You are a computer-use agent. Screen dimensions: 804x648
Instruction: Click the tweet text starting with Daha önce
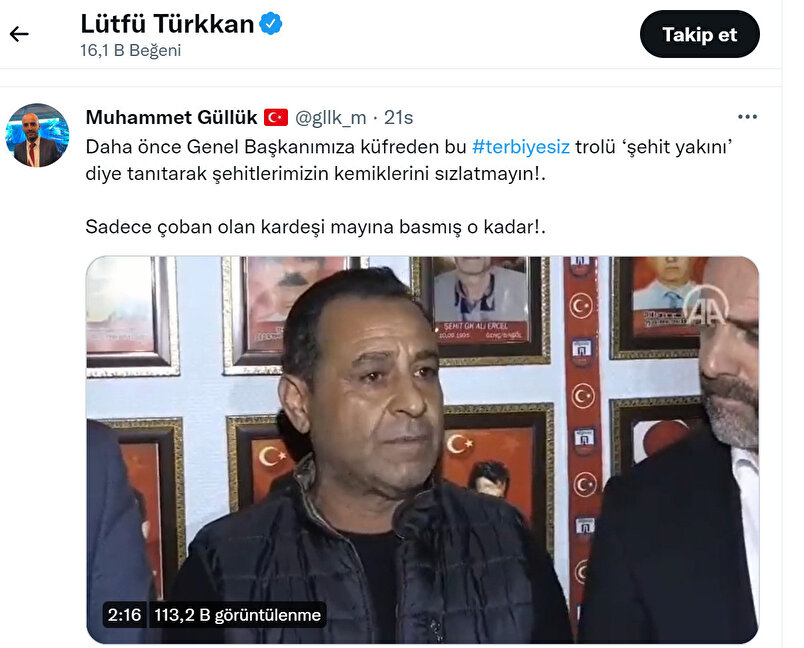pyautogui.click(x=409, y=160)
